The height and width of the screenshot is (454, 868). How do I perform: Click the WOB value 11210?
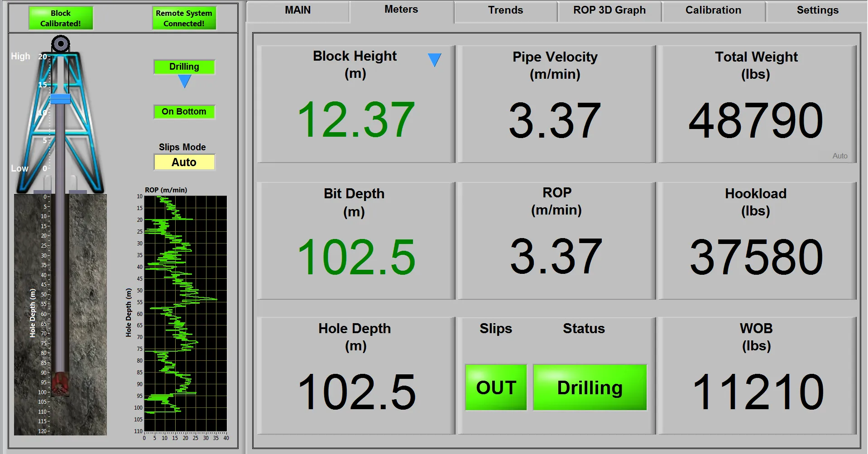click(x=758, y=392)
